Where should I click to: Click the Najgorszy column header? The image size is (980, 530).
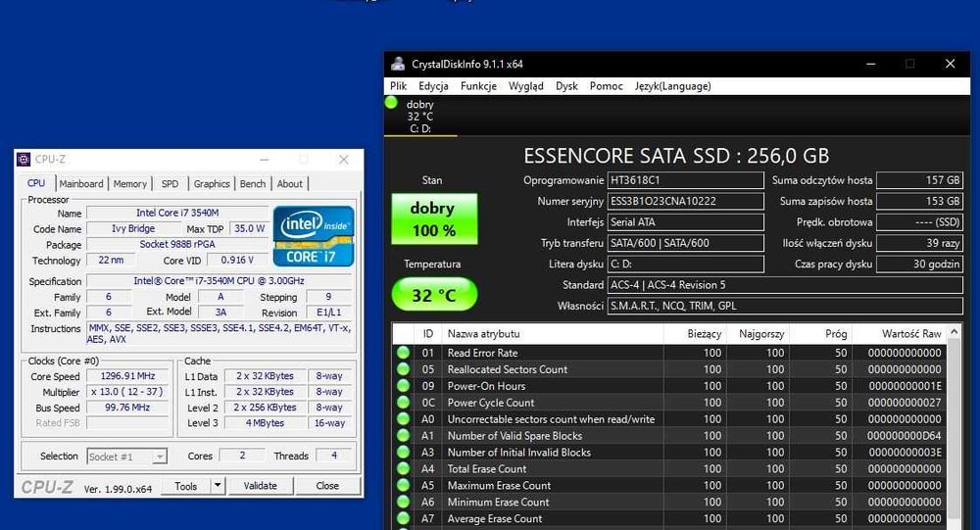[758, 334]
